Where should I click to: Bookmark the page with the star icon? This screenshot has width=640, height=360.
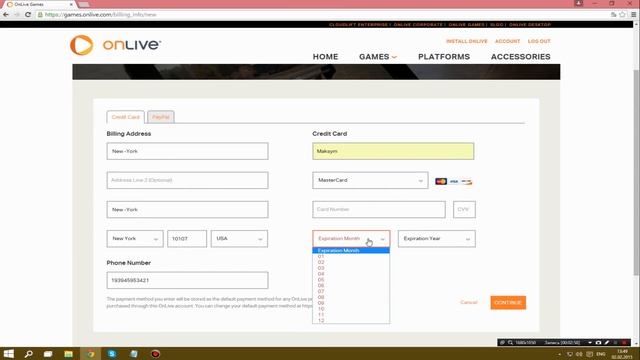click(622, 14)
